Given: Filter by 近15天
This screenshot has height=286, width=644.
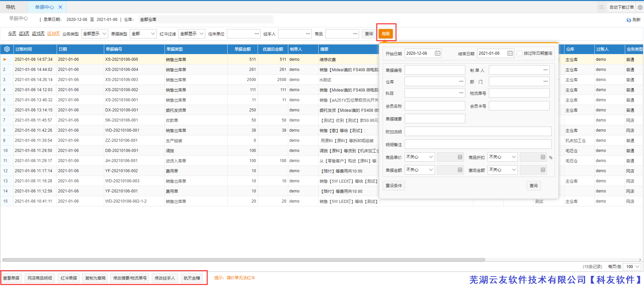Looking at the screenshot, I should 38,33.
